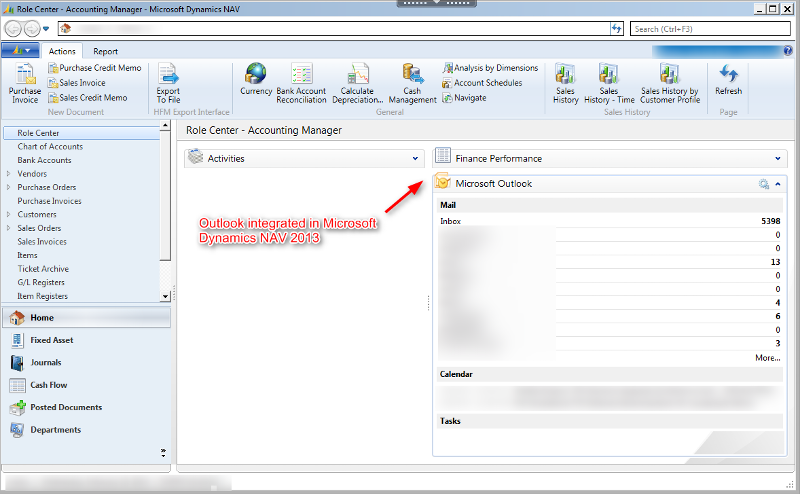Viewport: 800px width, 494px height.
Task: Create a new Sales Invoice
Action: (77, 83)
